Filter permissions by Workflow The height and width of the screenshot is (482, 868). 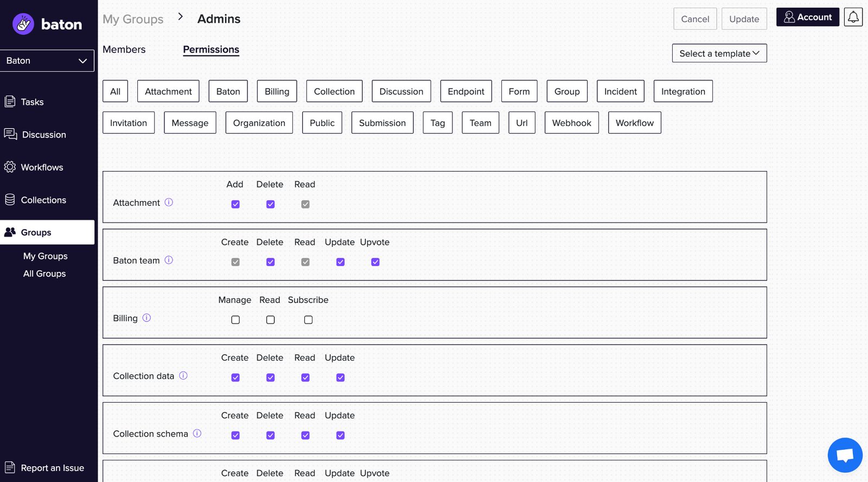point(635,123)
